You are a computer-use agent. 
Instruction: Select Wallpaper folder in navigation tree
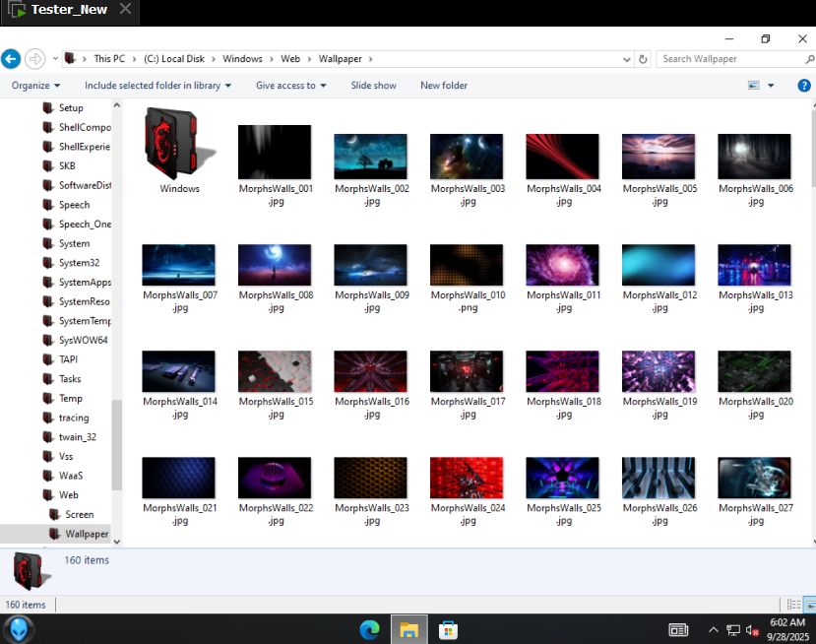pyautogui.click(x=87, y=534)
